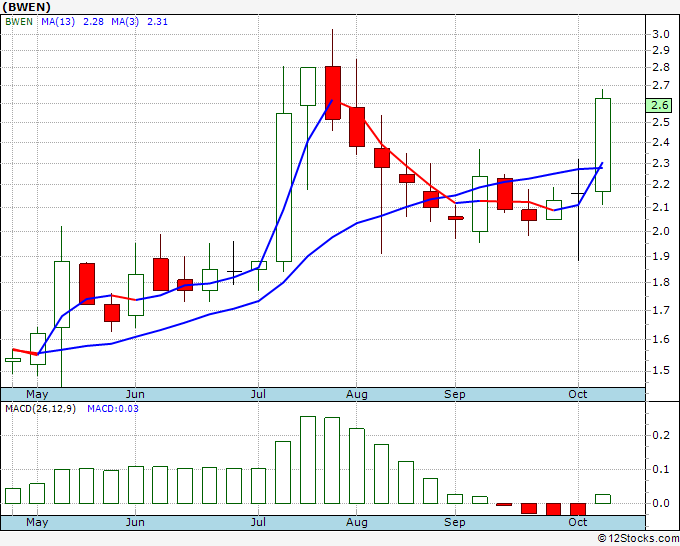This screenshot has width=680, height=546.
Task: Click the Jun marker on the MACD axis
Action: (x=135, y=522)
